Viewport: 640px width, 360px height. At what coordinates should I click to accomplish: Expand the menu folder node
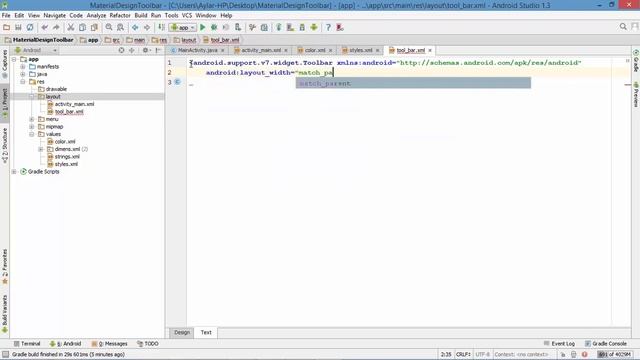coord(32,119)
